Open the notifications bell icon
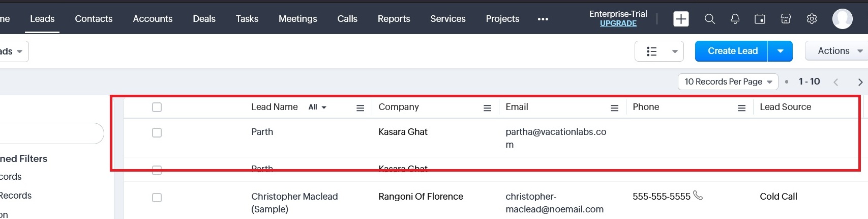This screenshot has width=868, height=219. coord(735,19)
